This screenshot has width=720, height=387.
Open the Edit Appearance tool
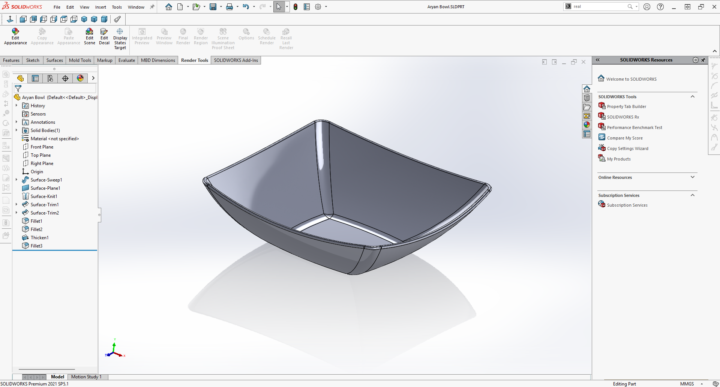[15, 36]
